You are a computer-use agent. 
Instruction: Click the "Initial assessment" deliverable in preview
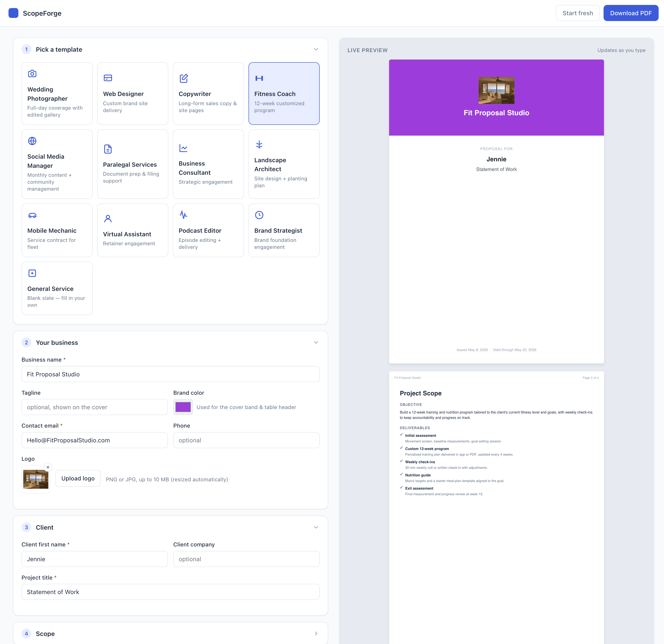420,435
